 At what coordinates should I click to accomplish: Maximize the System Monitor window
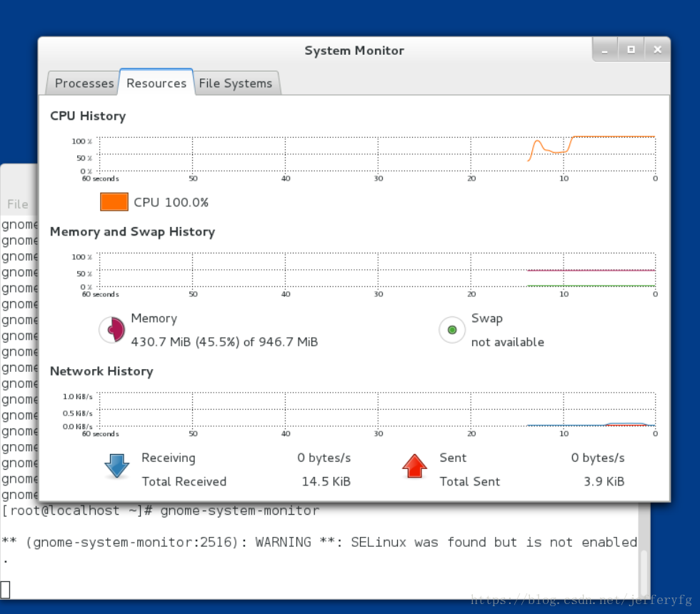pos(631,49)
